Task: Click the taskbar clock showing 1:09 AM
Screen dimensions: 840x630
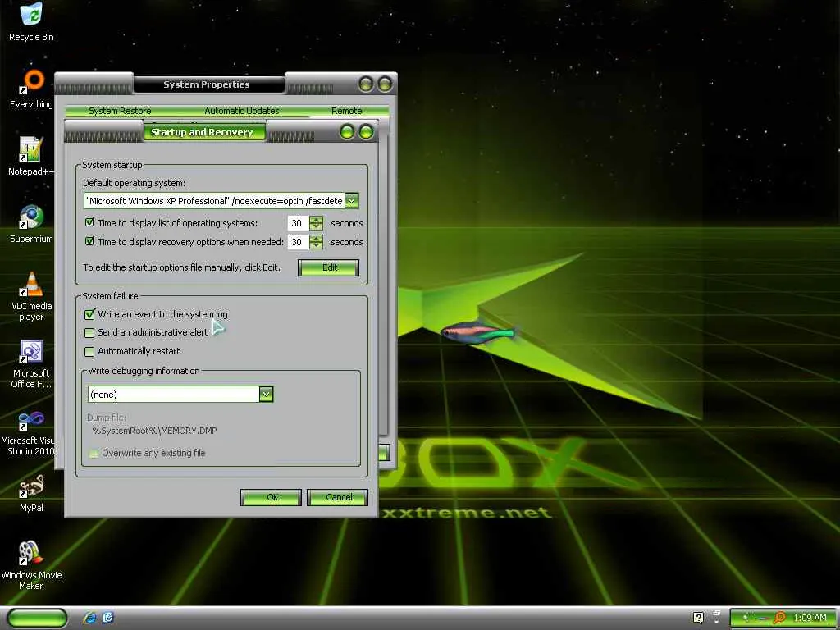Action: pos(810,619)
